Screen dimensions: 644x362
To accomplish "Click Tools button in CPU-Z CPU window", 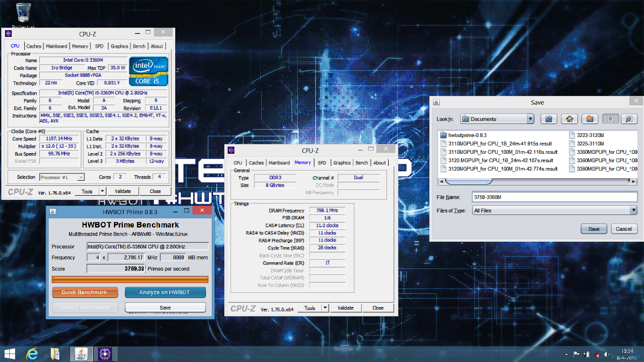I will point(87,191).
